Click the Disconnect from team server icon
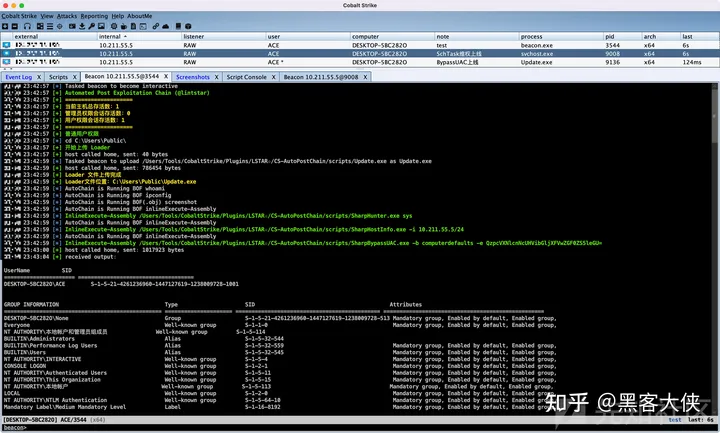720x433 pixels. 15,26
